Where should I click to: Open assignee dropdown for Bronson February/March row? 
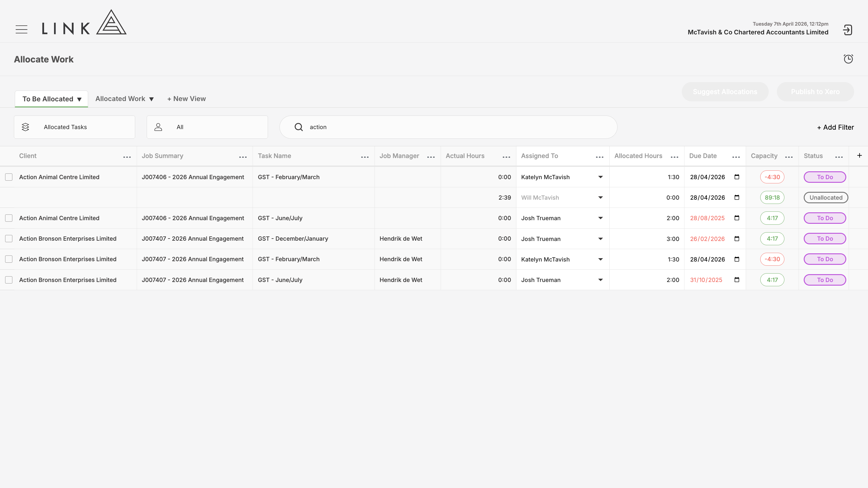tap(600, 260)
